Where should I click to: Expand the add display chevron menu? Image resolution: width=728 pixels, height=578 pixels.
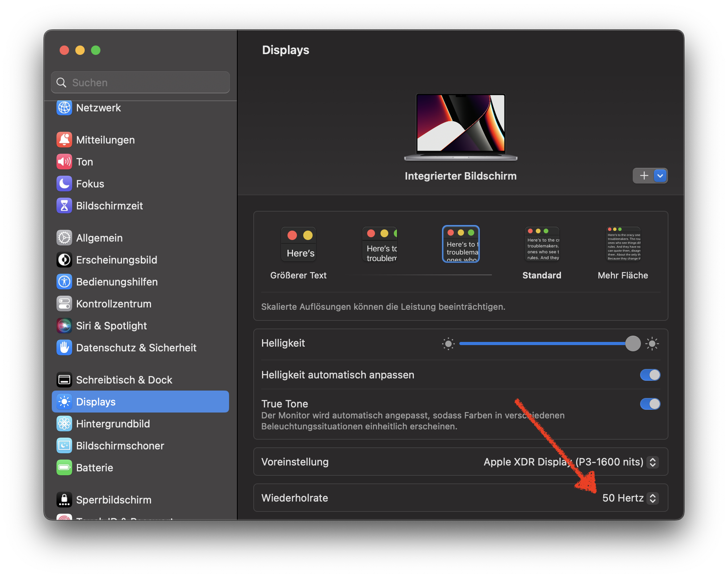click(661, 176)
